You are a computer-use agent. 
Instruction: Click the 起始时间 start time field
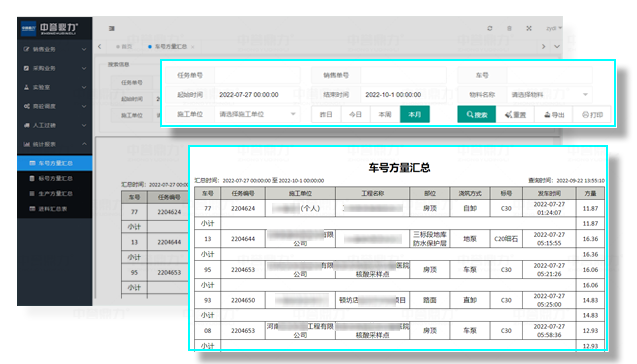[x=257, y=95]
